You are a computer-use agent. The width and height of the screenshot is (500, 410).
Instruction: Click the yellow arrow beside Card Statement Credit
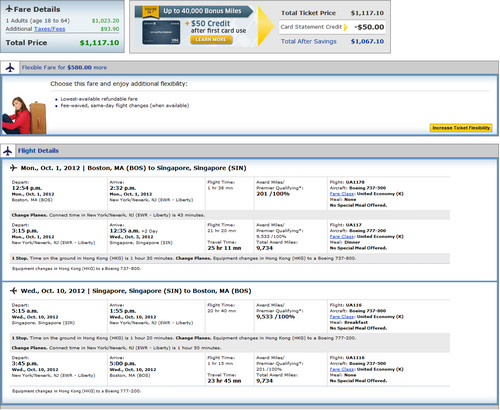(346, 27)
